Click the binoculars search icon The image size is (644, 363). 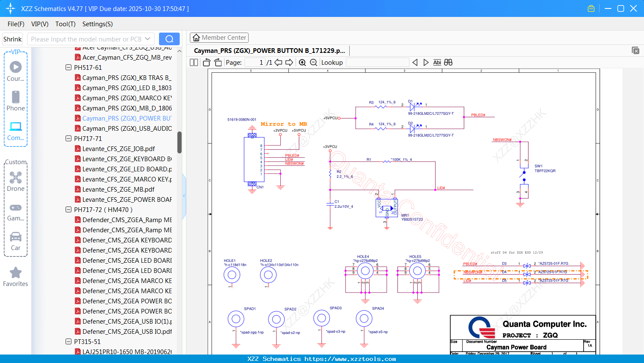(448, 63)
